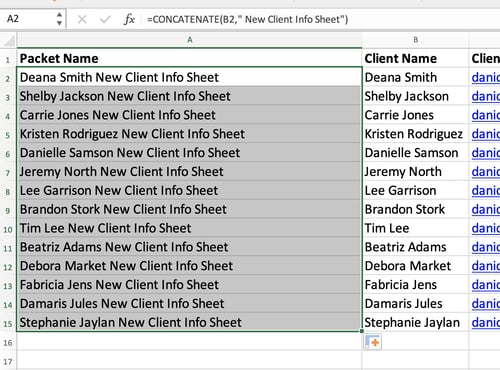Image resolution: width=500 pixels, height=370 pixels.
Task: Click the Packet Name header cell
Action: (x=189, y=59)
